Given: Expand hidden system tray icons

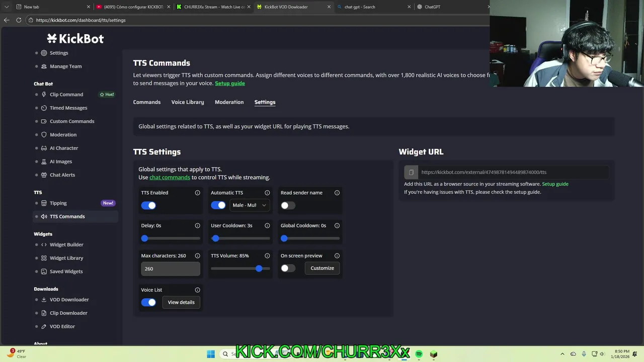Looking at the screenshot, I should tap(562, 354).
